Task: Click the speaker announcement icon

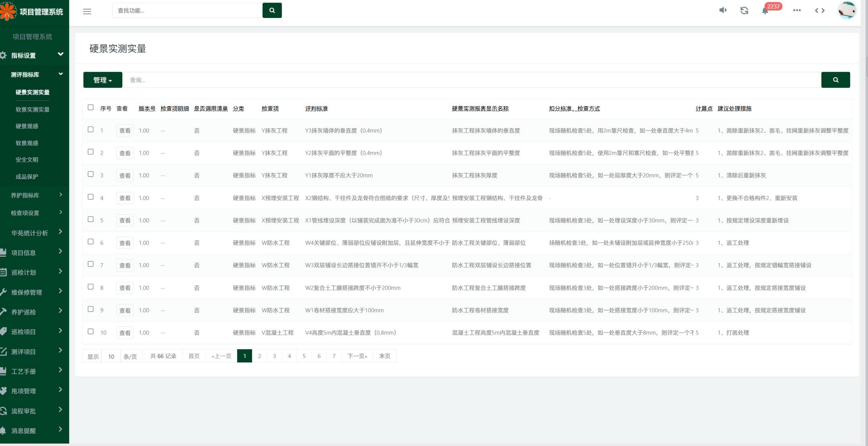Action: [x=723, y=10]
